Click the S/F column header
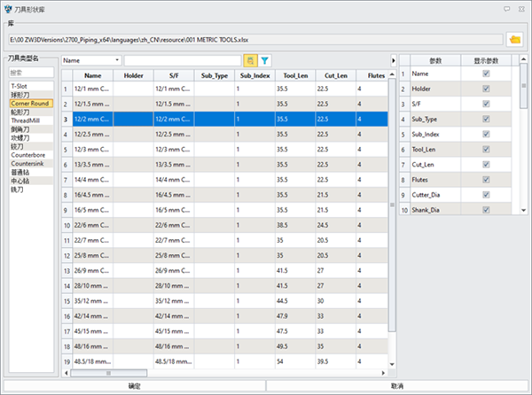The height and width of the screenshot is (395, 532). 175,76
